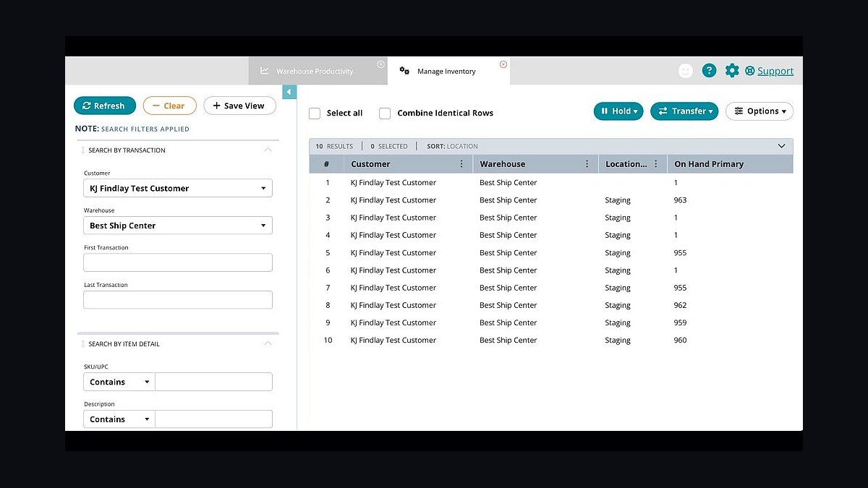Viewport: 868px width, 488px height.
Task: Close the Manage Inventory tab
Action: point(503,64)
